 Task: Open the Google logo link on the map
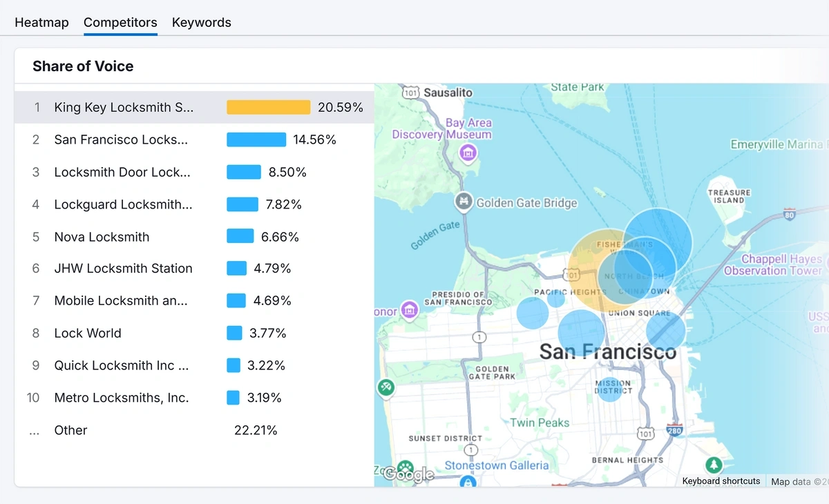coord(408,474)
